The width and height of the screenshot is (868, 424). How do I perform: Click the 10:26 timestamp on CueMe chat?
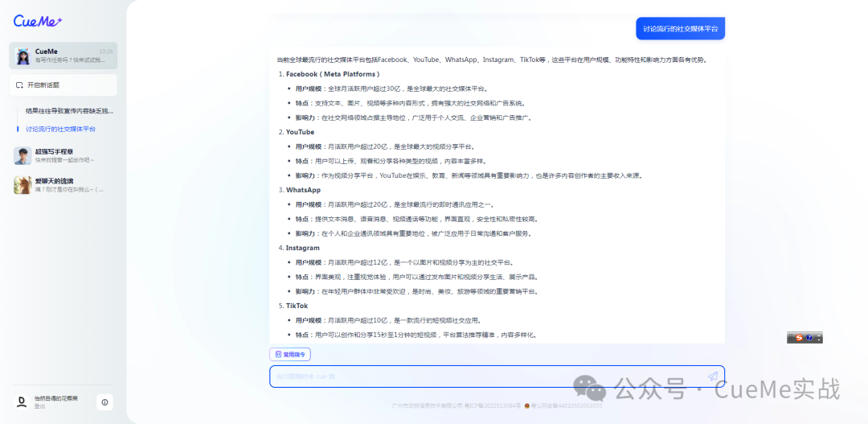[106, 51]
